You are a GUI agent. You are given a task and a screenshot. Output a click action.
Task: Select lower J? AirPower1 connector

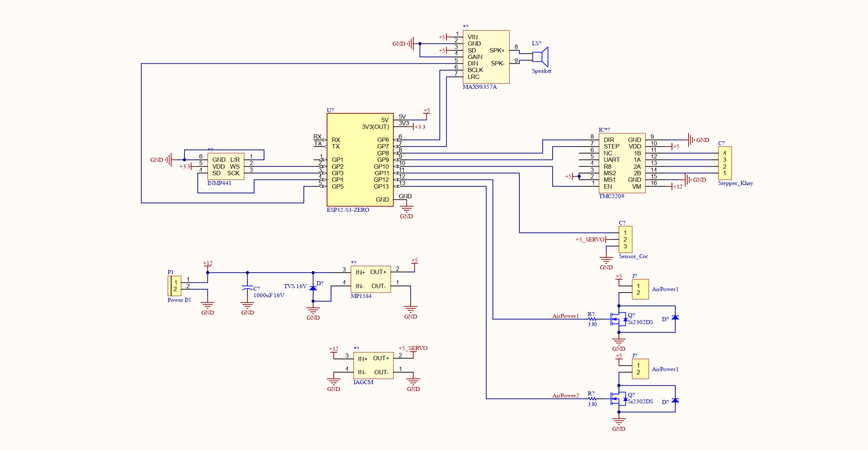pos(640,369)
